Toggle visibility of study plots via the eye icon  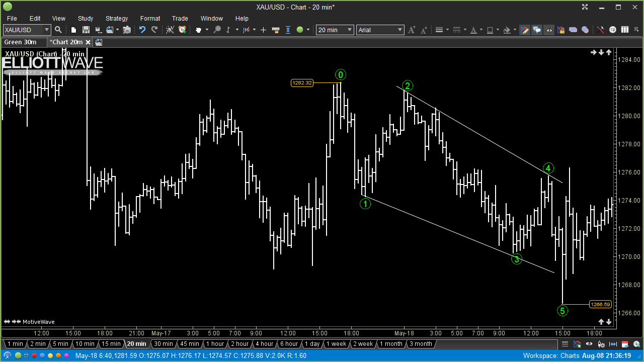[x=549, y=30]
